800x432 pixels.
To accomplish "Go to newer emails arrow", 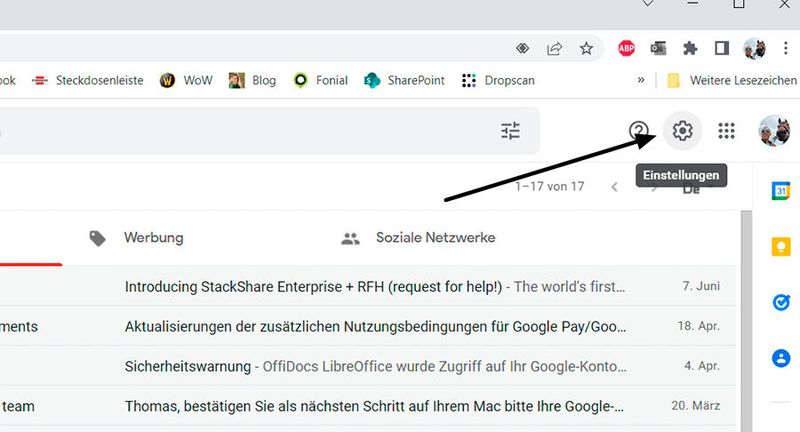I will pos(614,187).
